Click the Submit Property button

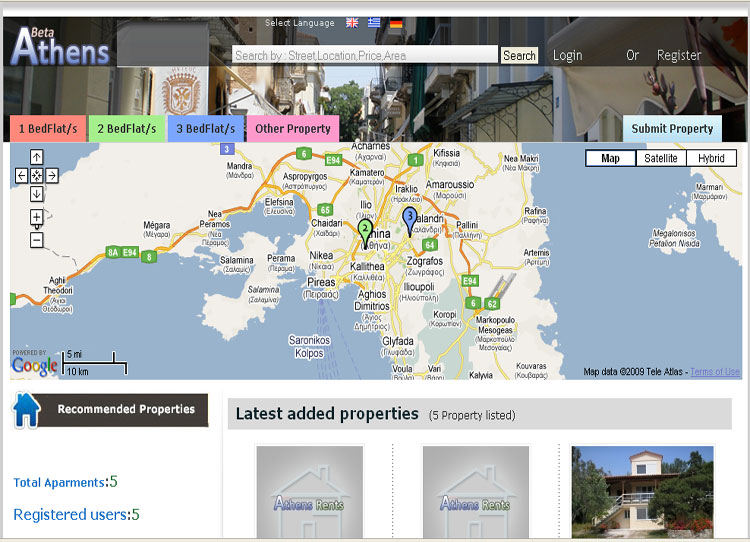tap(672, 129)
